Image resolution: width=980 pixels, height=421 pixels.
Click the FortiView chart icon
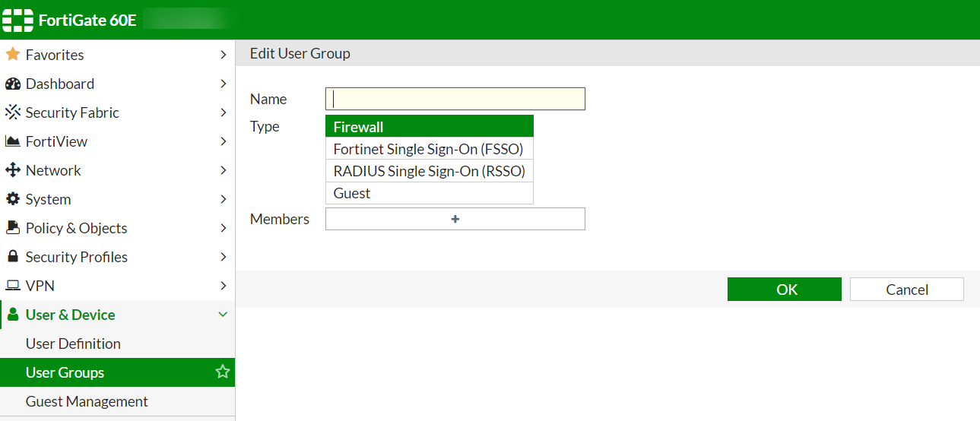click(12, 141)
